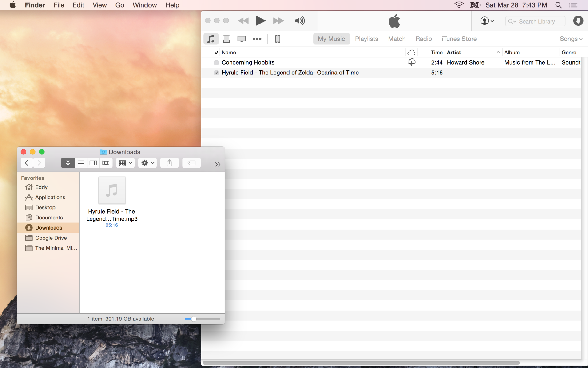Open The Minimal Mi... folder in sidebar

click(x=48, y=248)
